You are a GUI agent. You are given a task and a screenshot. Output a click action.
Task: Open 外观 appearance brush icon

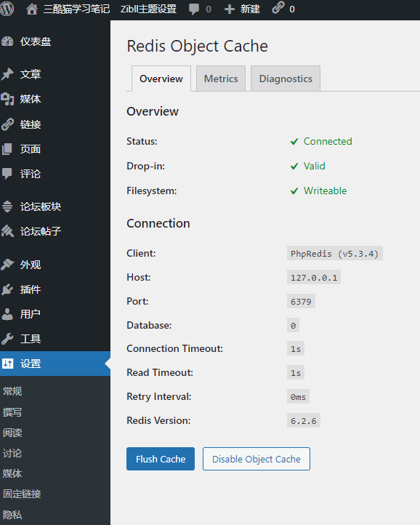(x=7, y=265)
